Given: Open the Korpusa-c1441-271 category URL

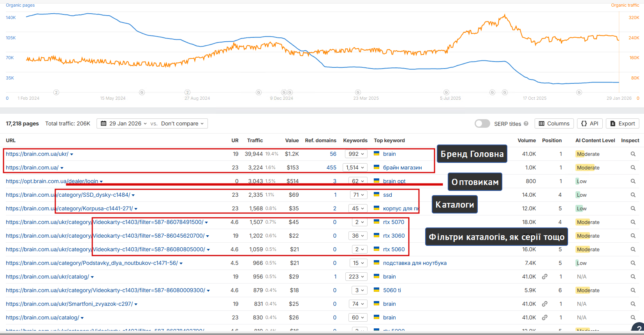Looking at the screenshot, I should click(69, 208).
